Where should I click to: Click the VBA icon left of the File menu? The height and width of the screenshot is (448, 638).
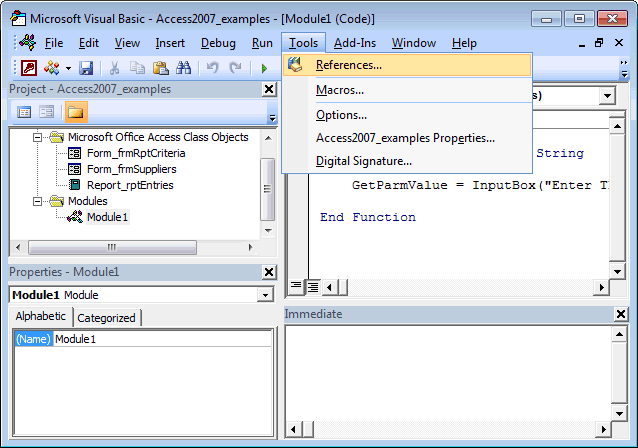(x=28, y=42)
